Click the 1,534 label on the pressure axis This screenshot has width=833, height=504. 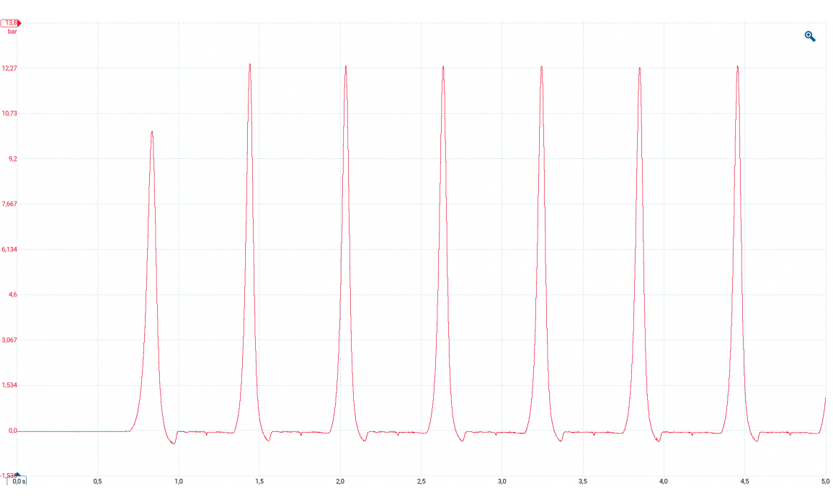tap(9, 385)
